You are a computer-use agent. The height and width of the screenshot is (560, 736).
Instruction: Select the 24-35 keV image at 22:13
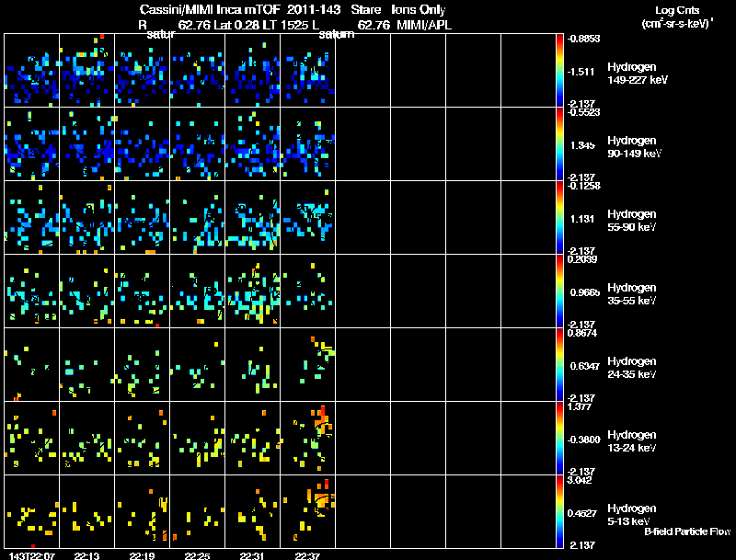[x=86, y=365]
